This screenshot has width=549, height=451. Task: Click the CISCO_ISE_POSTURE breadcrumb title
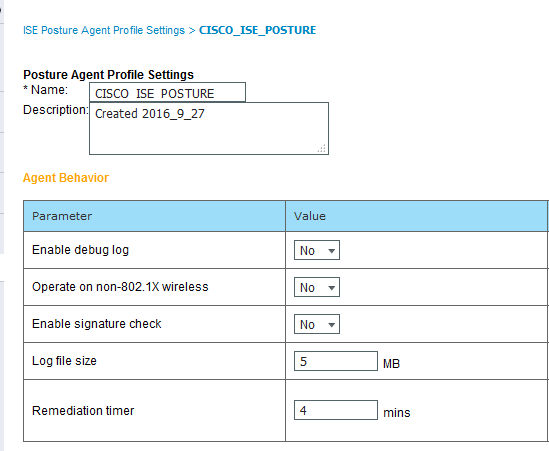257,30
